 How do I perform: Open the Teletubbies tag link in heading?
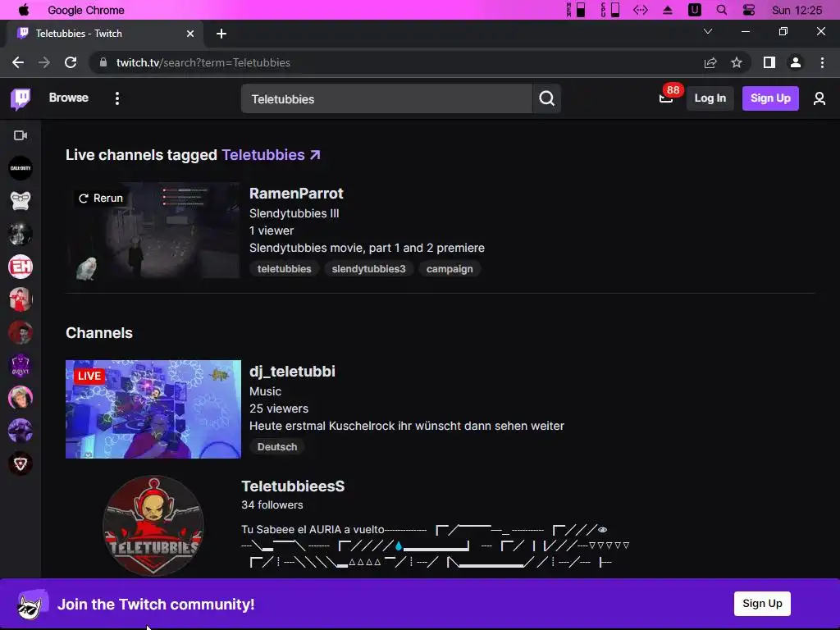(271, 155)
